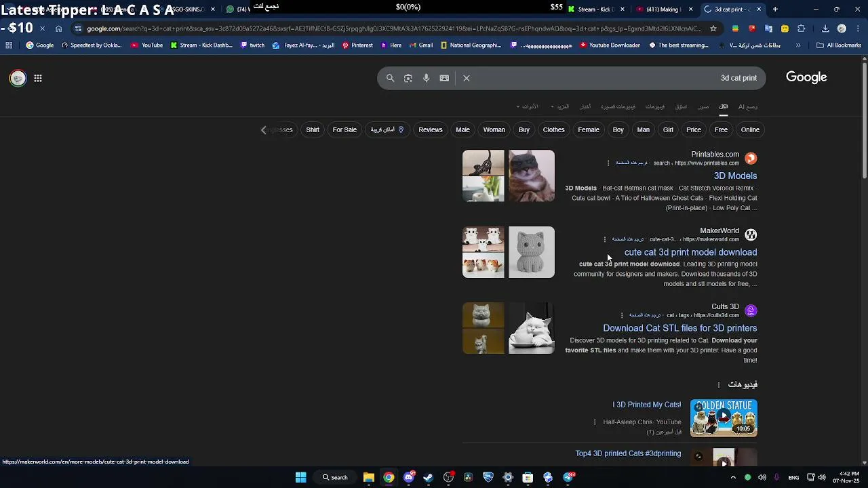This screenshot has width=868, height=488.
Task: Switch to the Short videos search tab
Action: pos(618,106)
